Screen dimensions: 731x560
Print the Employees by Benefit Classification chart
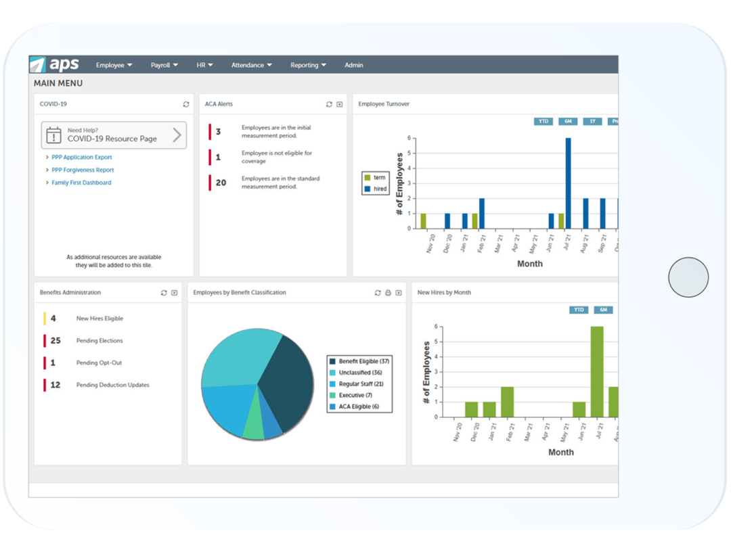pyautogui.click(x=387, y=293)
